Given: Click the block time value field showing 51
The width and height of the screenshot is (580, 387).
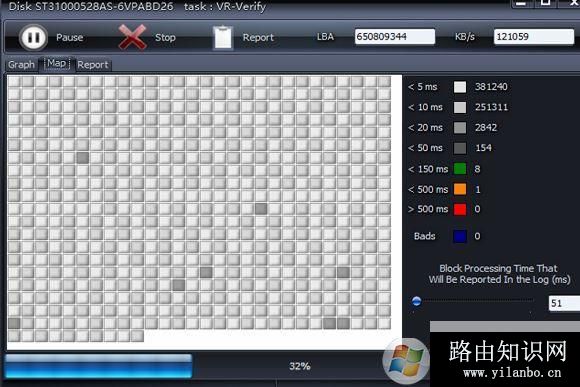Looking at the screenshot, I should coord(564,303).
